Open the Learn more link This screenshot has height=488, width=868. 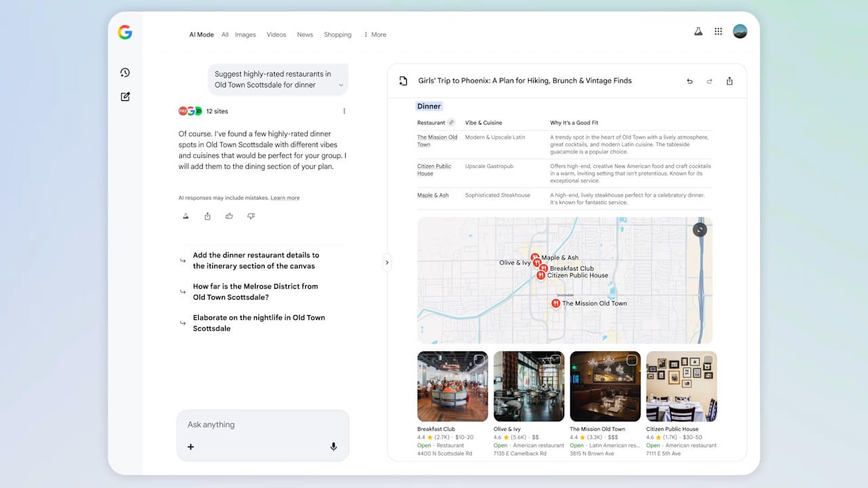(285, 198)
